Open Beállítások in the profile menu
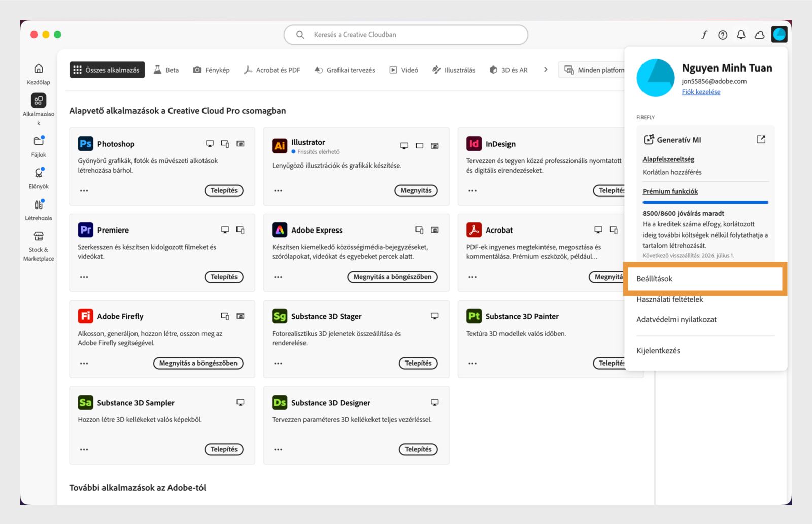812x525 pixels. (705, 279)
